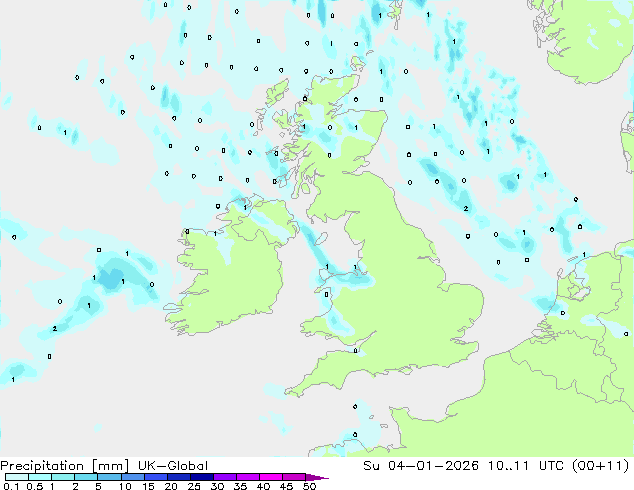
Task: Click the 25–30 mm dark blue swatch
Action: (201, 477)
